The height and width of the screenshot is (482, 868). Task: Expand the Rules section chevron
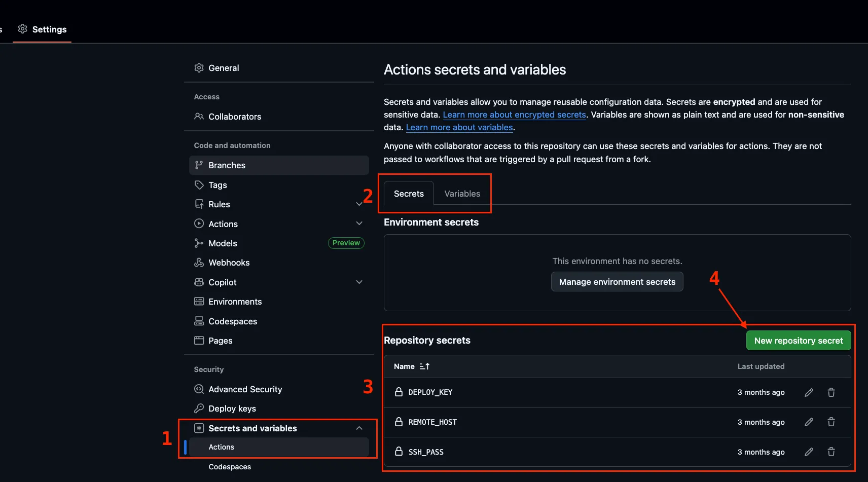click(x=359, y=204)
